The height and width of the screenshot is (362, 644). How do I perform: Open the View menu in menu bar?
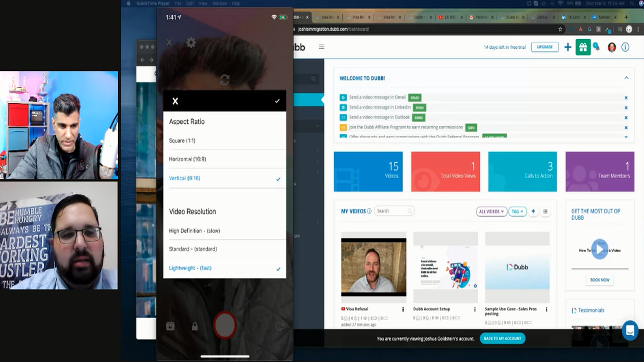pos(203,3)
